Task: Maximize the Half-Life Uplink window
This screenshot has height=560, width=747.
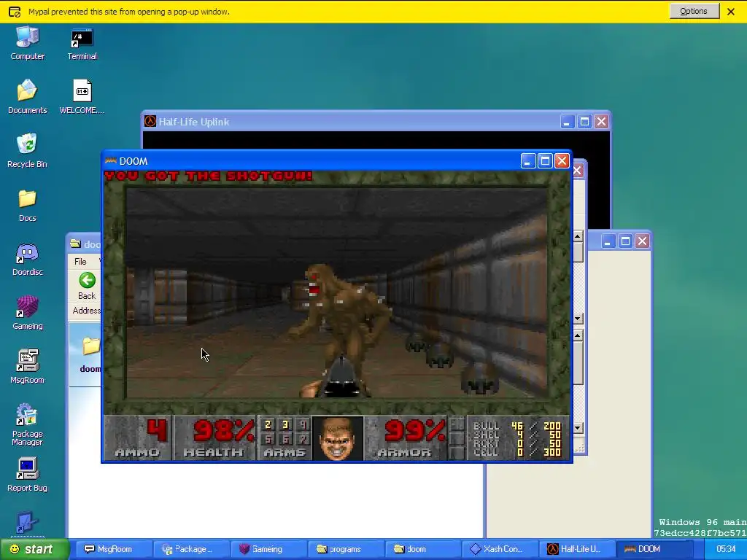Action: [x=584, y=122]
